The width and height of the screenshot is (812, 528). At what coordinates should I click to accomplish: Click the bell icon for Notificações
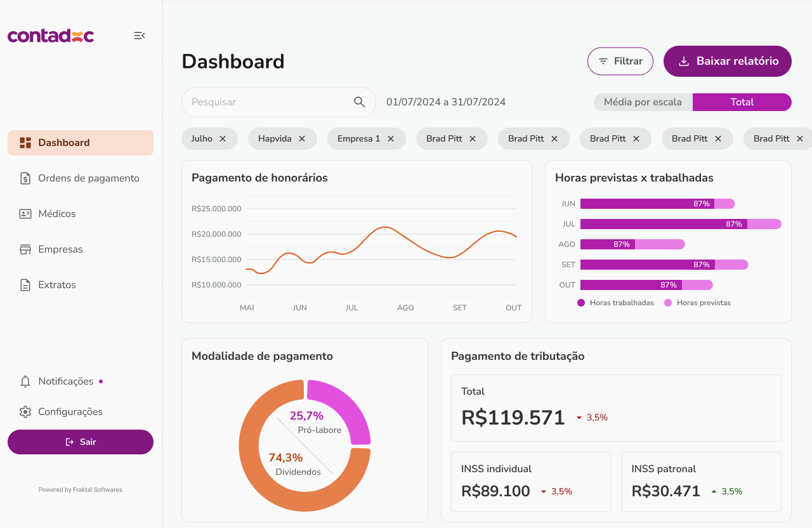pyautogui.click(x=25, y=381)
